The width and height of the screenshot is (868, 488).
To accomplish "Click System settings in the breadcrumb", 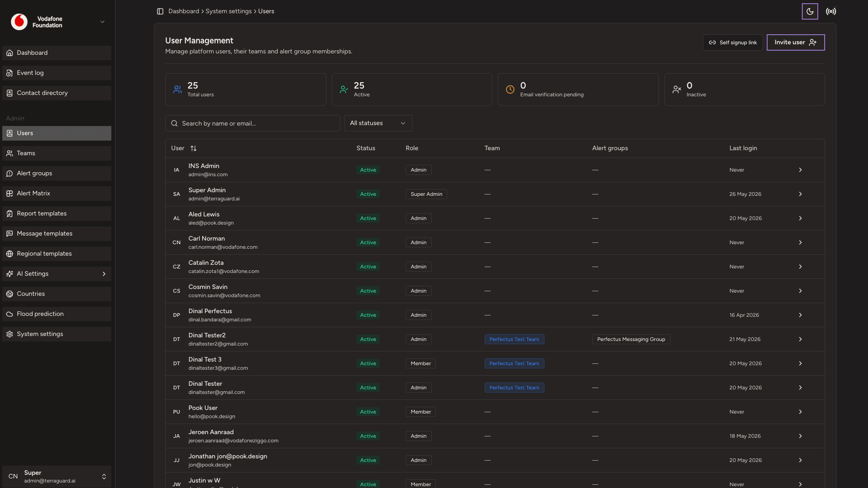I will 229,11.
